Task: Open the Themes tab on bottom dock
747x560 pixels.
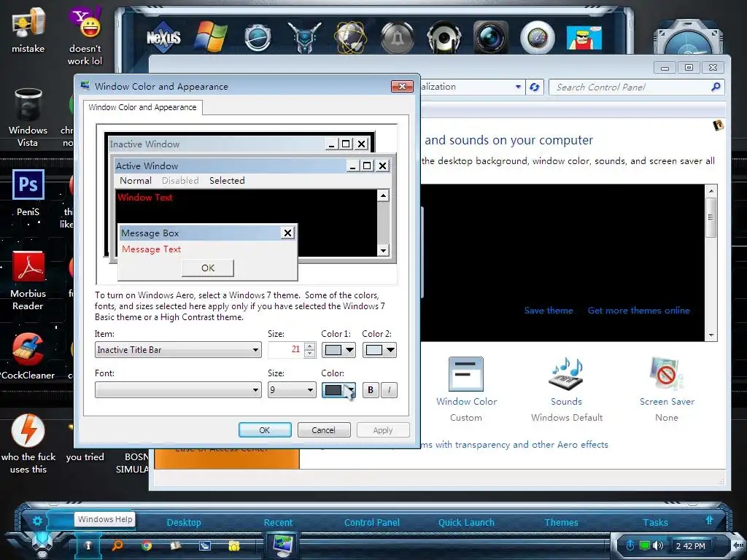Action: click(x=561, y=522)
